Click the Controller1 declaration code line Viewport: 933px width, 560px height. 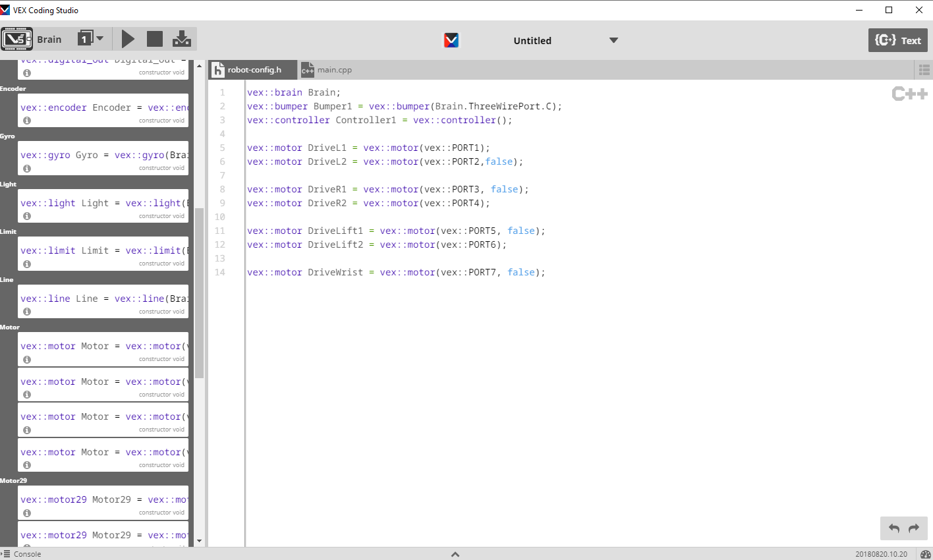click(x=380, y=121)
